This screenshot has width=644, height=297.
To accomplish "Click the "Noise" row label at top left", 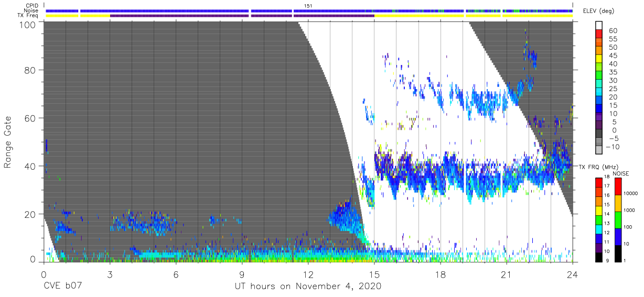I will pos(32,10).
